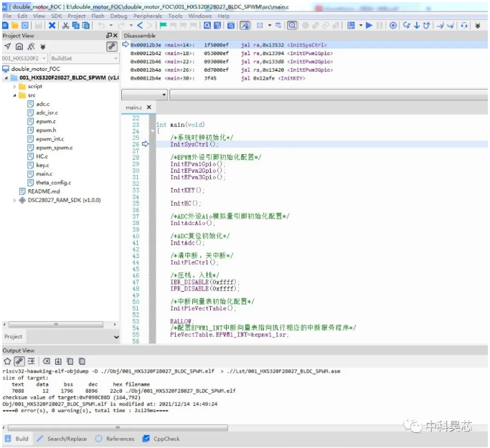Click the Output View horizontal scrollbar
Viewport: 490px width, 448px height.
118,427
